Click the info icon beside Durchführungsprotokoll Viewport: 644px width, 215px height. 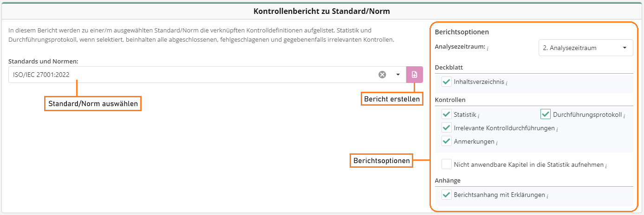[624, 115]
